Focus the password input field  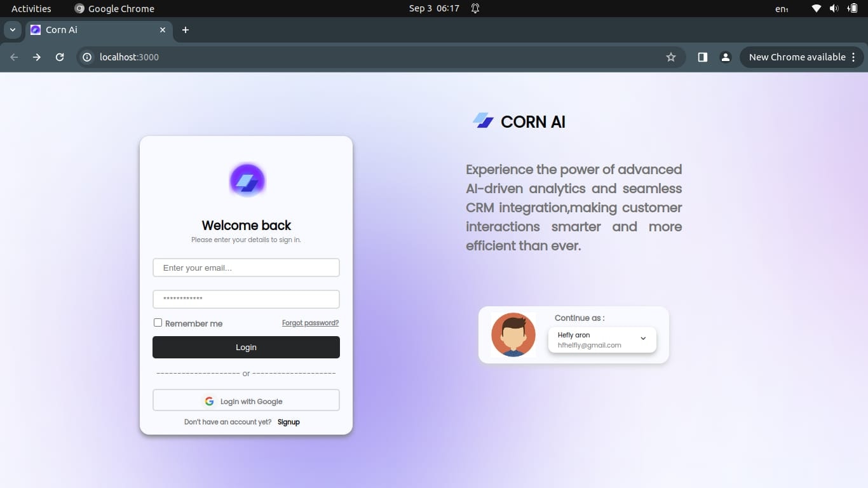pos(246,299)
